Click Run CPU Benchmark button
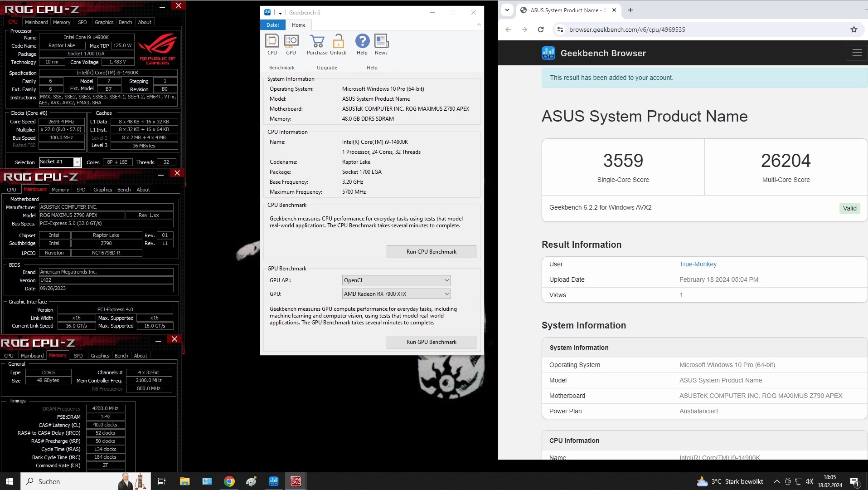 coord(431,252)
